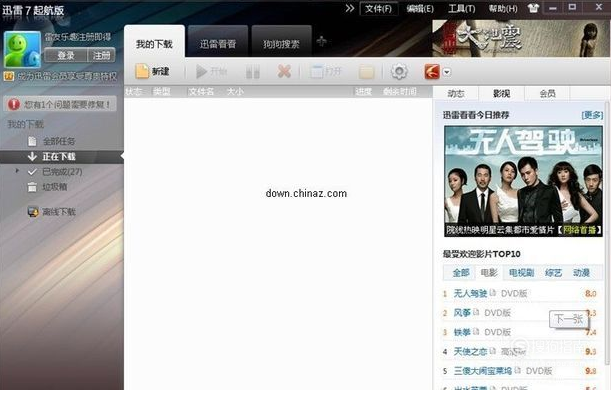Click the 下一张 next button
The height and width of the screenshot is (393, 611).
[569, 319]
